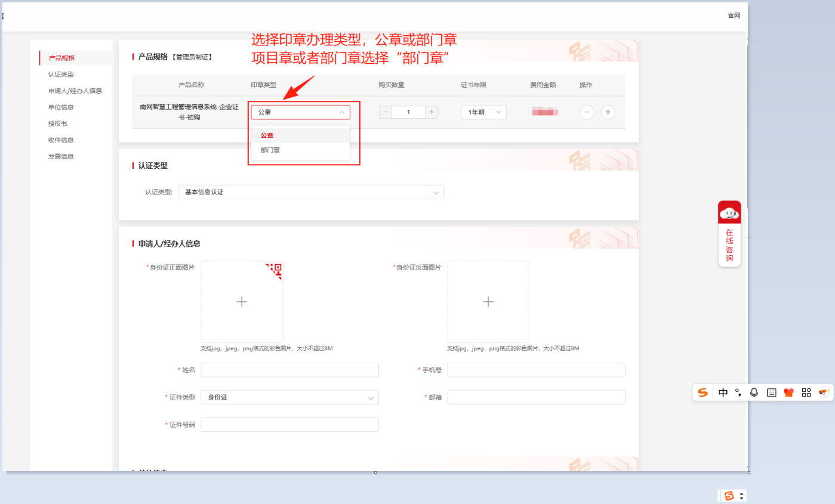
Task: Go to 发票信息 in the left sidebar
Action: coord(61,156)
